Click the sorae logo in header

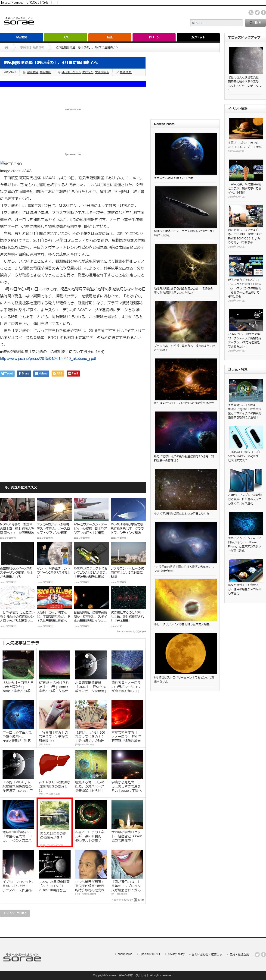point(19,21)
